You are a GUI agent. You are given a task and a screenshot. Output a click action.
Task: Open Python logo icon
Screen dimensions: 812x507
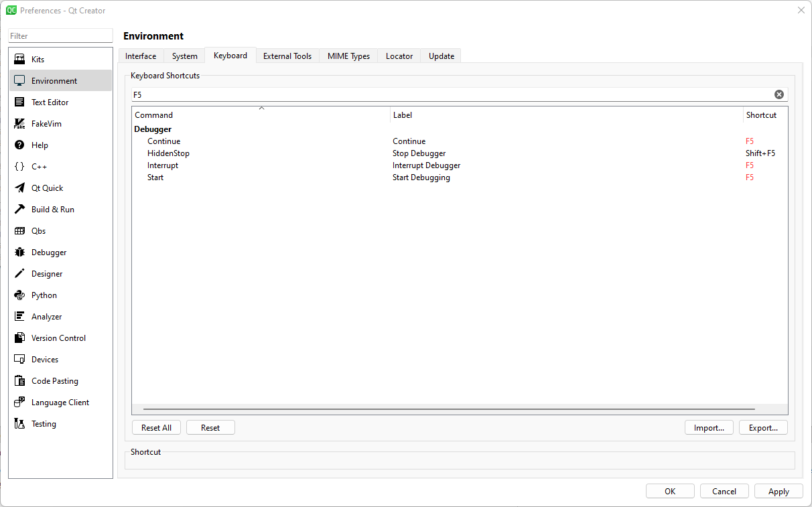19,295
